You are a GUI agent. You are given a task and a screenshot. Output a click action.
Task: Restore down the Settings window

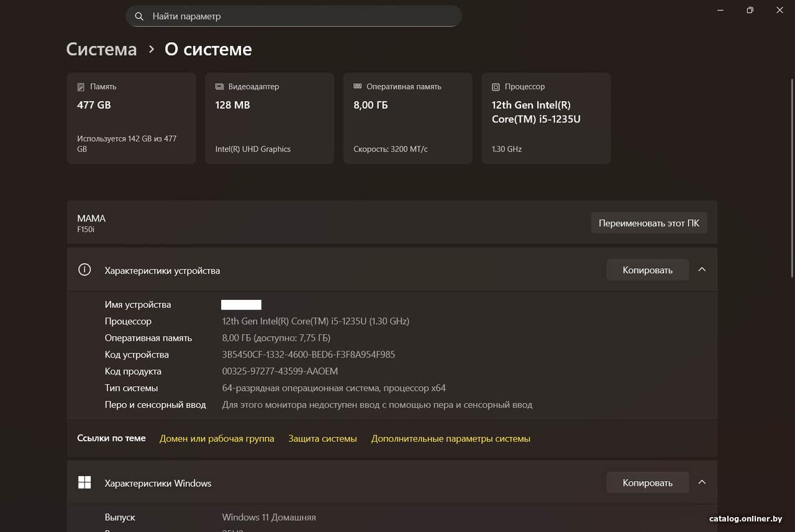[x=750, y=10]
